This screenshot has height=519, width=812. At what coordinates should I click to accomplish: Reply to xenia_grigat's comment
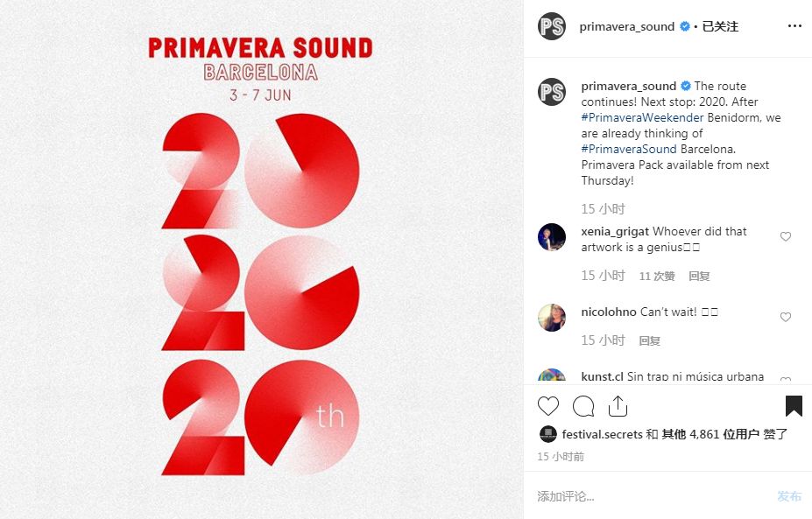(x=699, y=276)
